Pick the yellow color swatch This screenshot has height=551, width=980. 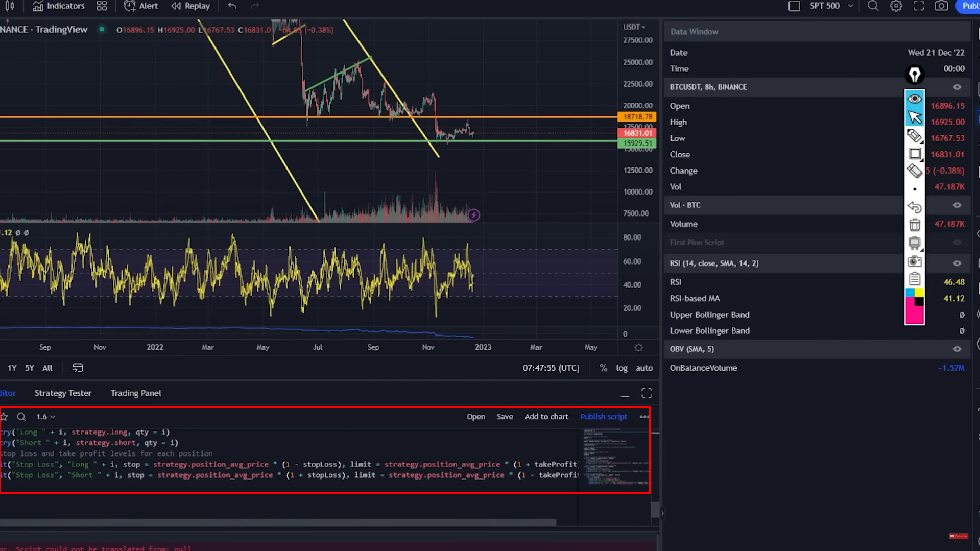click(x=919, y=293)
